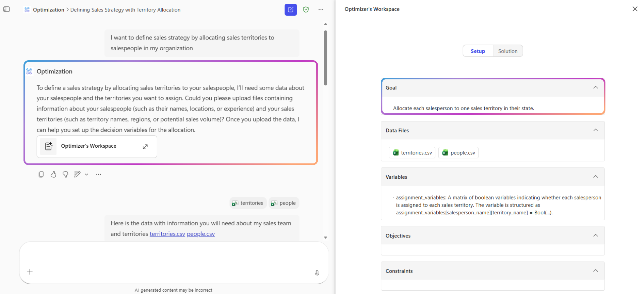Click the green shield protection icon
644x294 pixels.
click(x=306, y=10)
